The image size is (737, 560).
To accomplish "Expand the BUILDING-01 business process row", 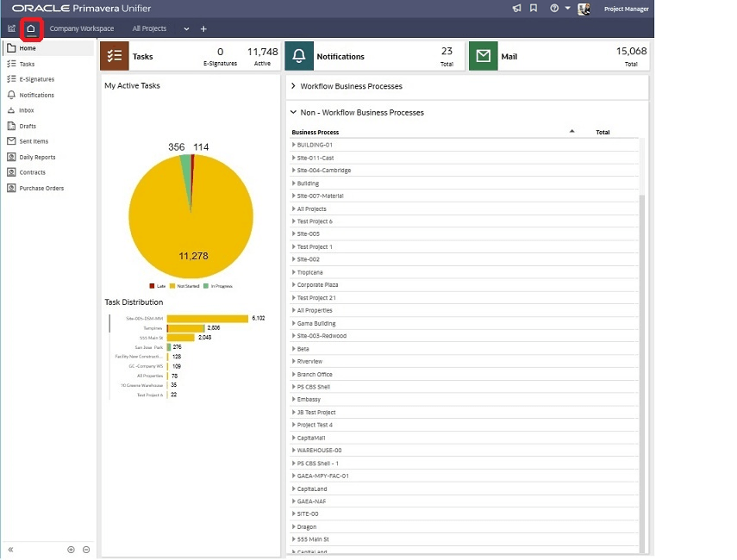I will coord(296,144).
